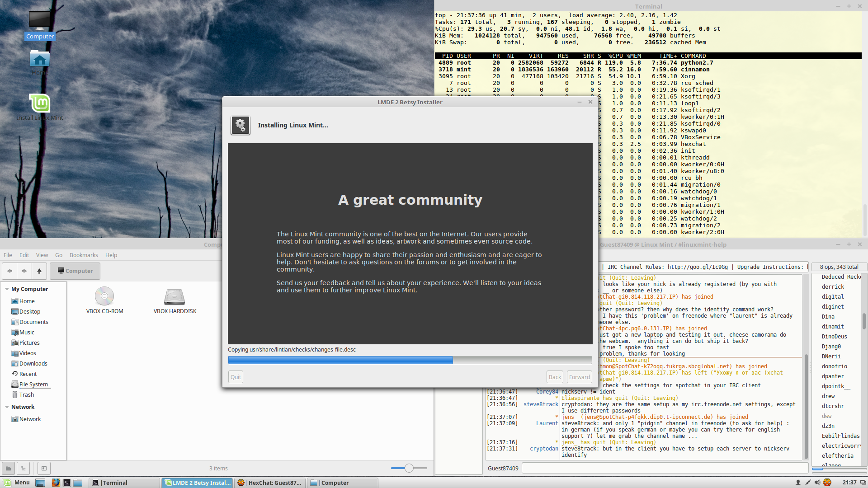Open the user applet in the tray
Viewport: 868px width, 488px height.
[798, 483]
